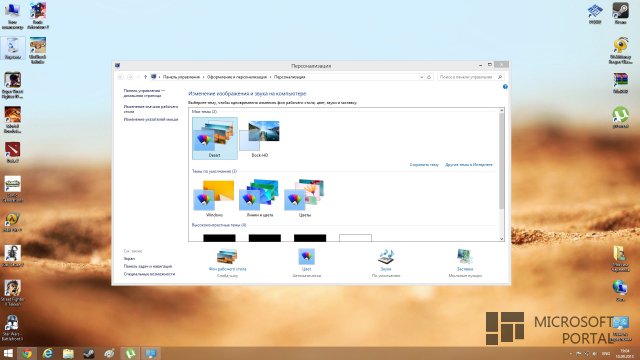This screenshot has width=640, height=360.
Task: Click the Action Center flag tray icon
Action: point(578,353)
